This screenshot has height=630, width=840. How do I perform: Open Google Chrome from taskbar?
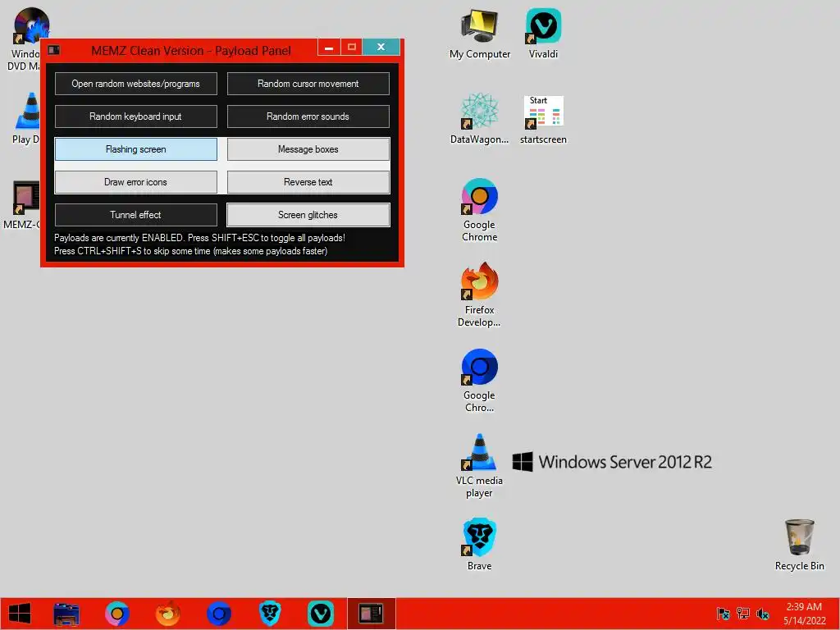(117, 614)
